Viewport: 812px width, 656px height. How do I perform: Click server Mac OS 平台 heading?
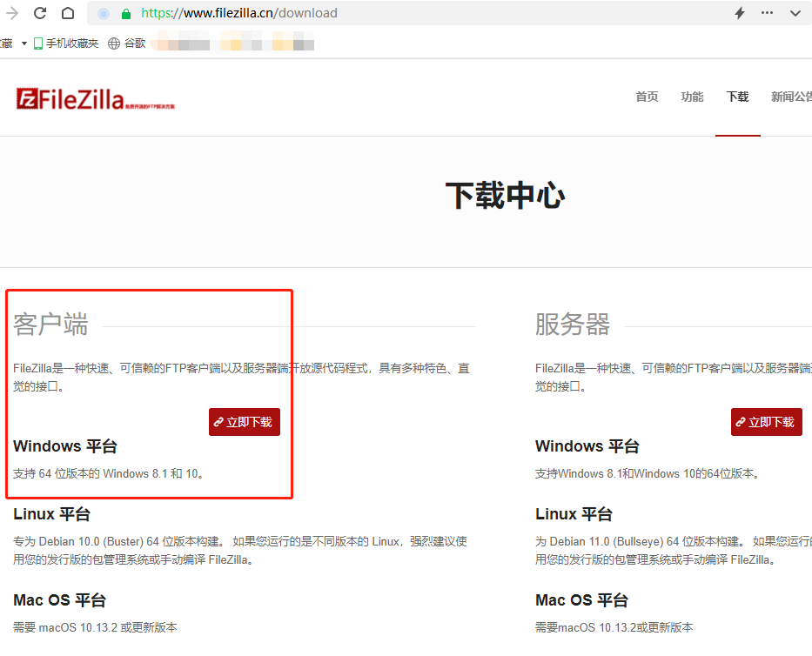[581, 600]
